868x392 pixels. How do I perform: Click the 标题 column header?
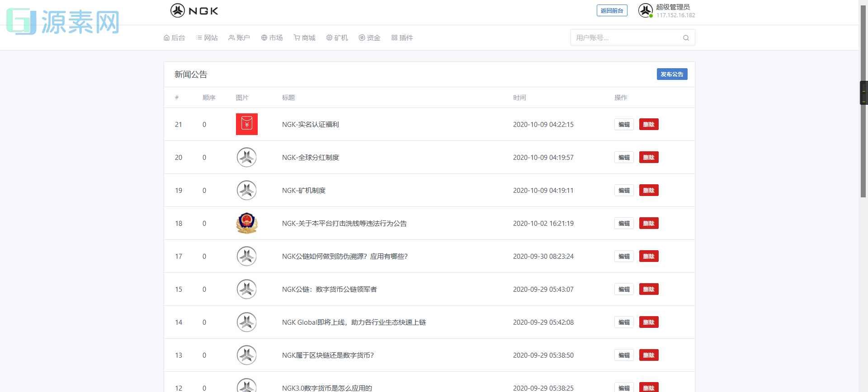pos(288,98)
